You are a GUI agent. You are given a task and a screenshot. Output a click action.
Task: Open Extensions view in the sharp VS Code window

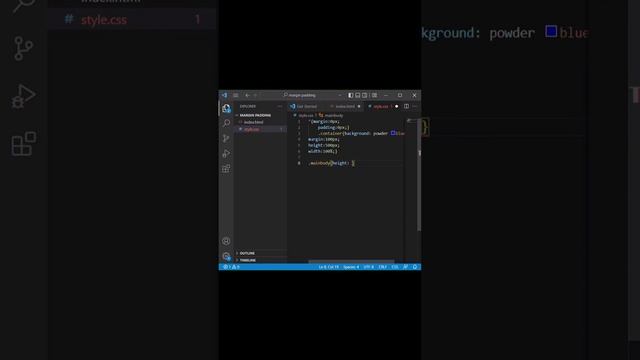coord(226,169)
